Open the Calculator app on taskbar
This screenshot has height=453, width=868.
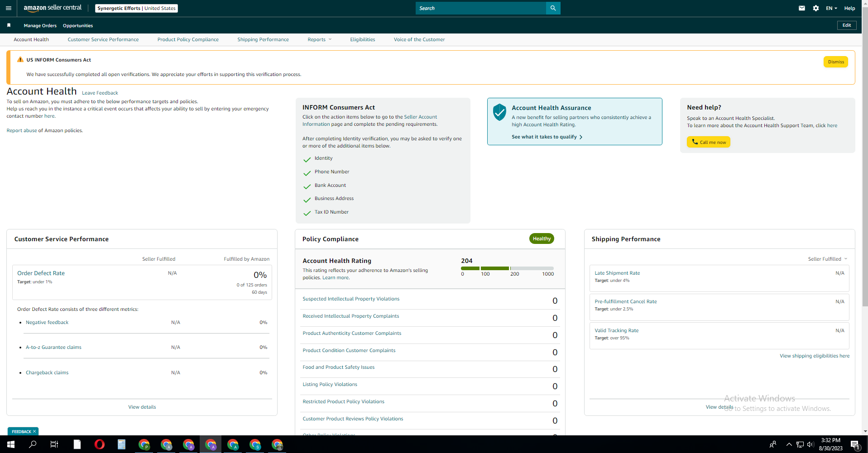(x=121, y=444)
